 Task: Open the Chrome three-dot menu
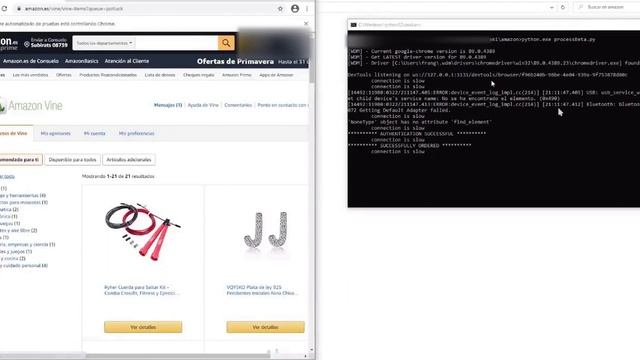307,9
